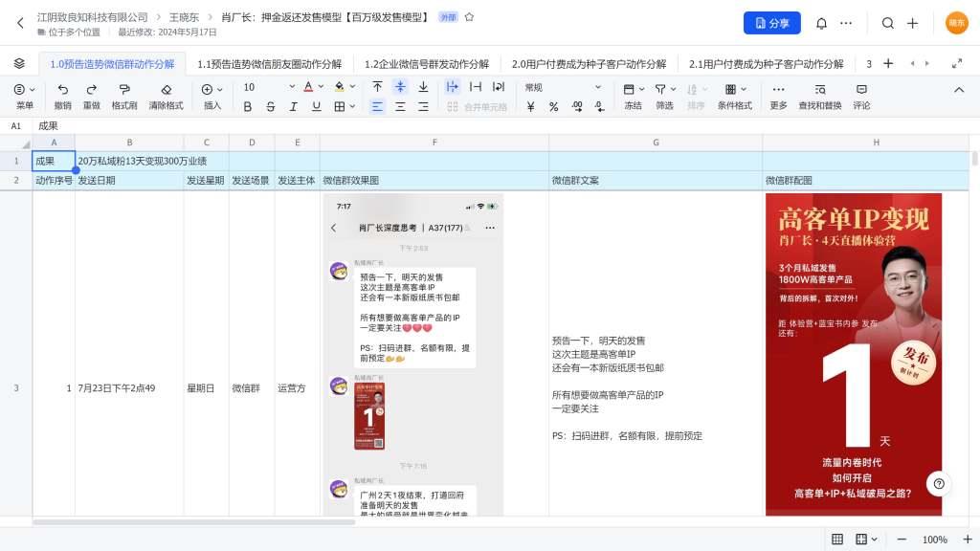Apply strikethrough formatting

coord(270,107)
